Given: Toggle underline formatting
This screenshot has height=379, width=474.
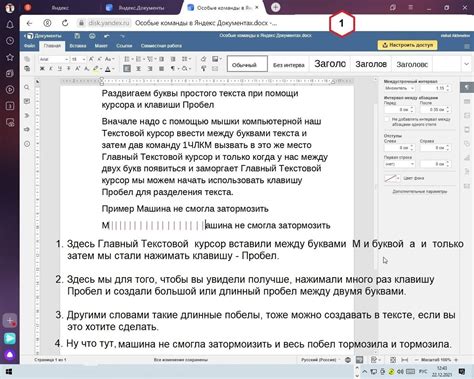Looking at the screenshot, I should click(x=60, y=69).
